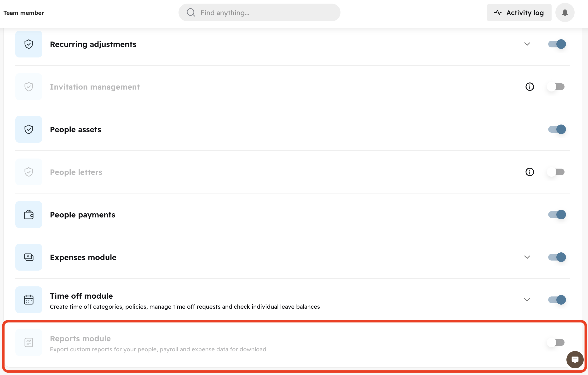
Task: Click the shield icon beside People assets
Action: pyautogui.click(x=29, y=129)
